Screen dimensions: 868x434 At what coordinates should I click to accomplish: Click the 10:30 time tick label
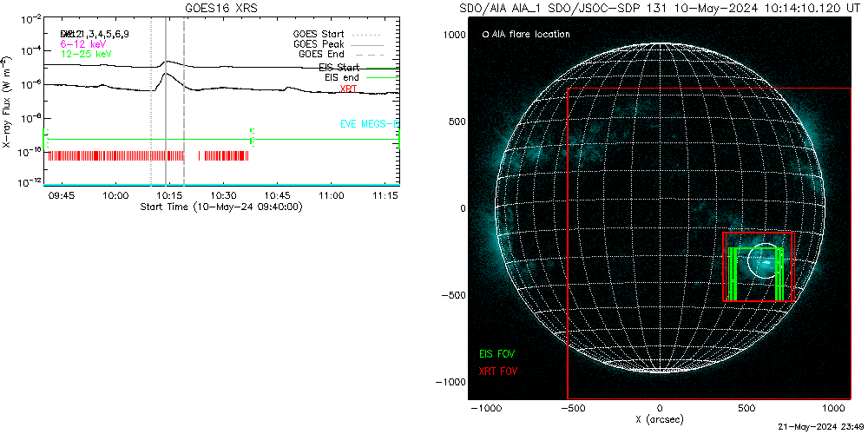tap(224, 196)
